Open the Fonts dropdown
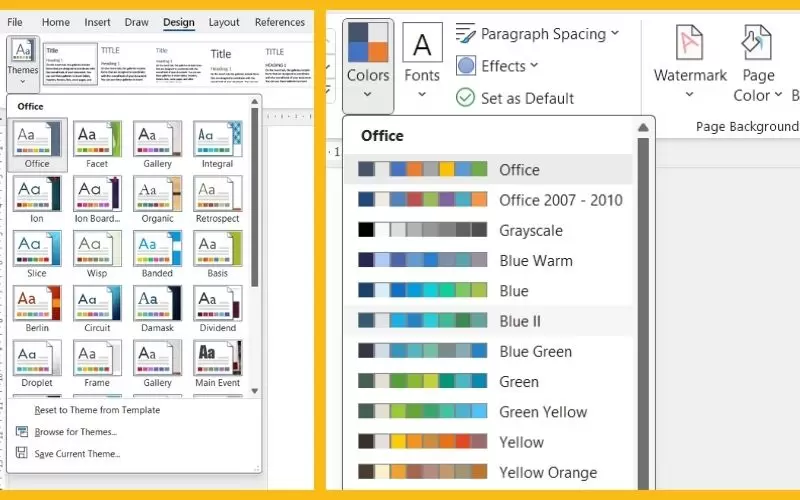This screenshot has width=800, height=500. point(422,60)
